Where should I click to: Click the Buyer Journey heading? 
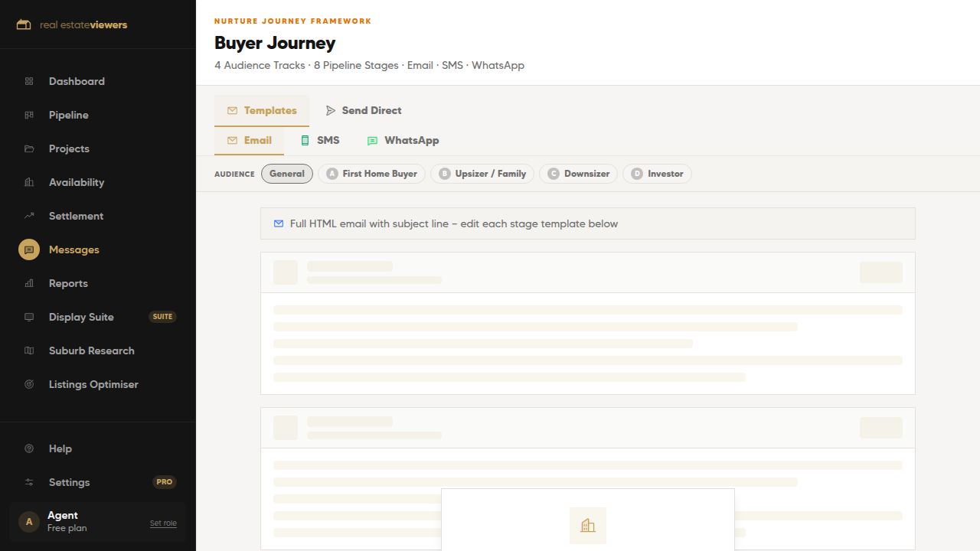[x=275, y=43]
